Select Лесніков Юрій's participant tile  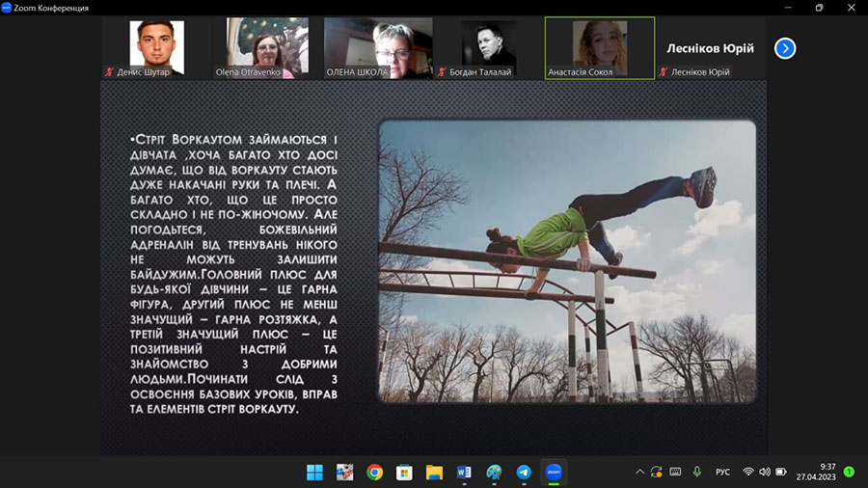coord(711,48)
